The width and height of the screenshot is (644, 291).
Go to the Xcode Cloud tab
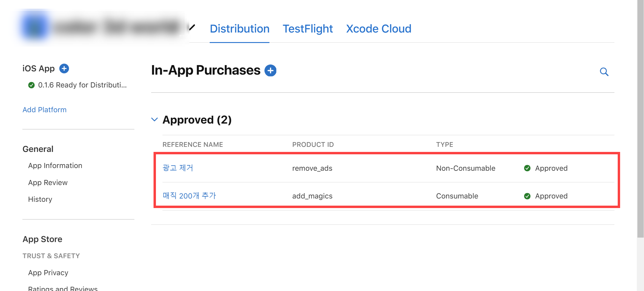click(378, 29)
